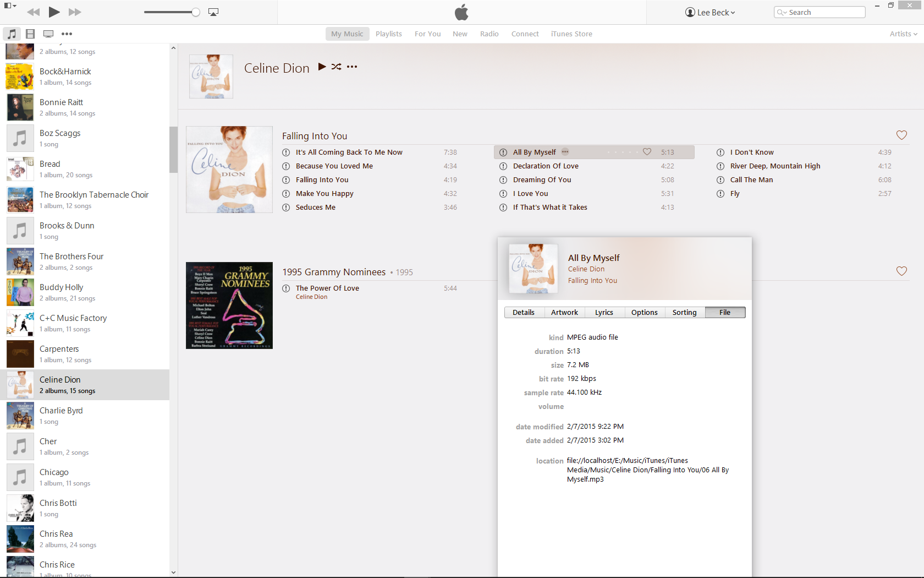Switch to the Music library icon

tap(12, 34)
